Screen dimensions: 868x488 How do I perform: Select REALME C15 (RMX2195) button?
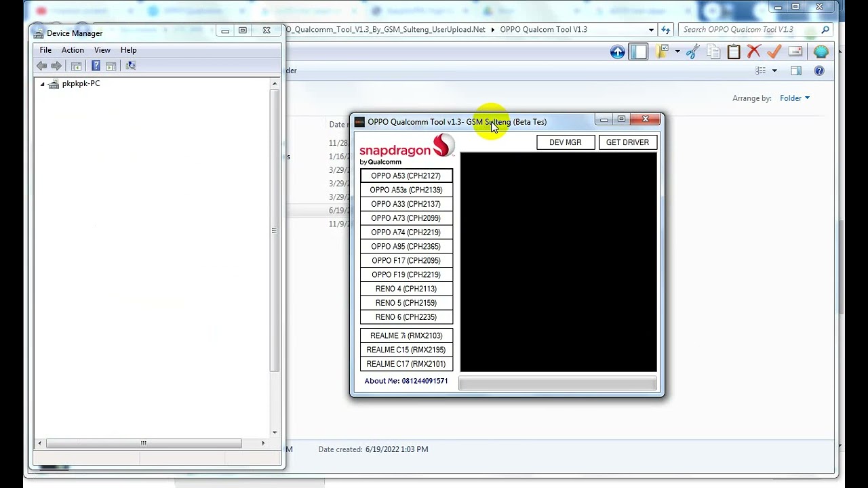coord(406,350)
